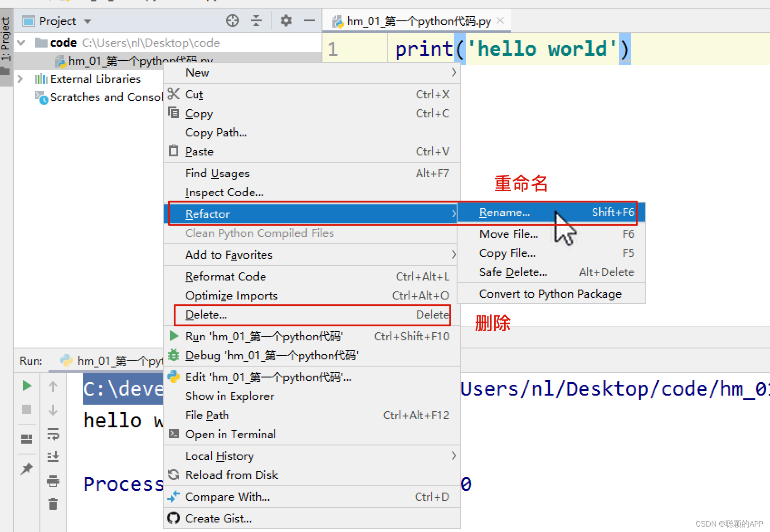Expand Add to Favorites submenu arrow
Screen dimensions: 770x532
click(x=453, y=255)
